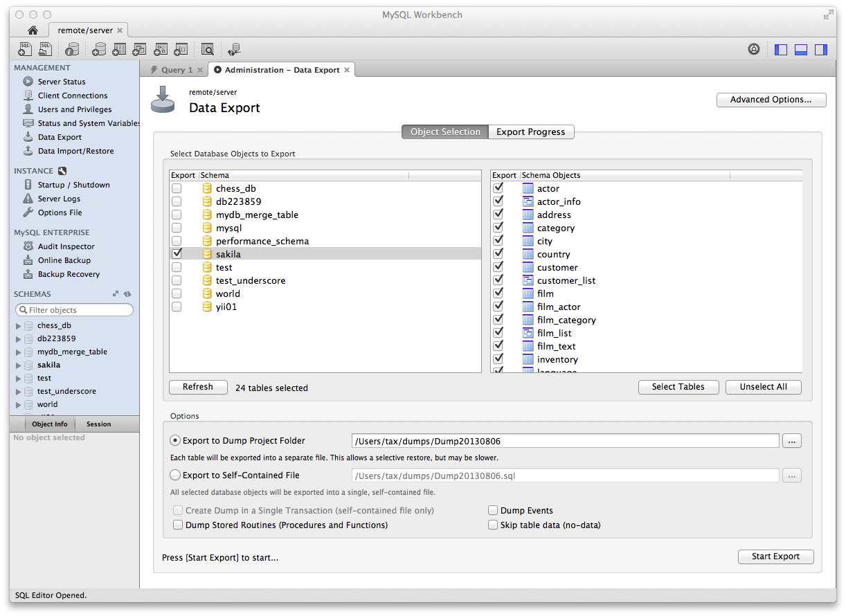The height and width of the screenshot is (616, 846).
Task: Click the search table data icon
Action: tap(207, 49)
